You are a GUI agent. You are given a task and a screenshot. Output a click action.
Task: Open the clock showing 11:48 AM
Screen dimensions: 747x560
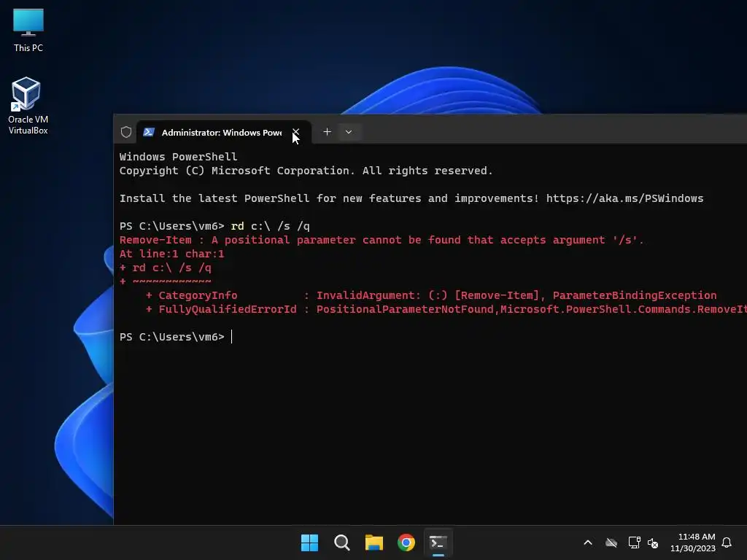pyautogui.click(x=693, y=542)
